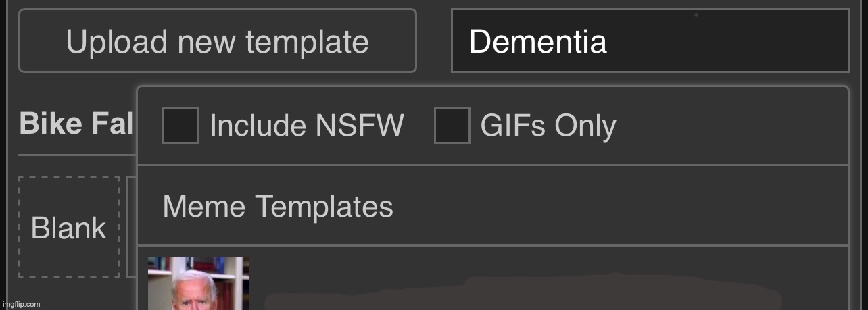Open the imgflip.com watermark link

coord(20,304)
